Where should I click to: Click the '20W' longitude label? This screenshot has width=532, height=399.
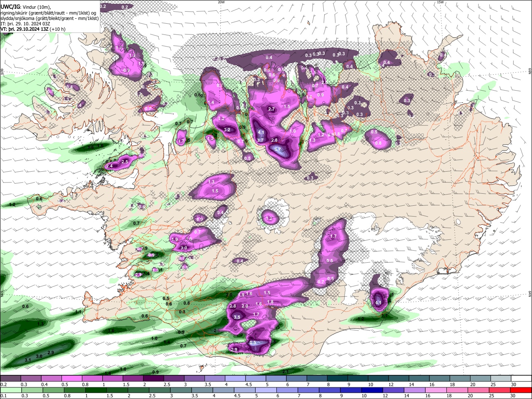pos(221,2)
